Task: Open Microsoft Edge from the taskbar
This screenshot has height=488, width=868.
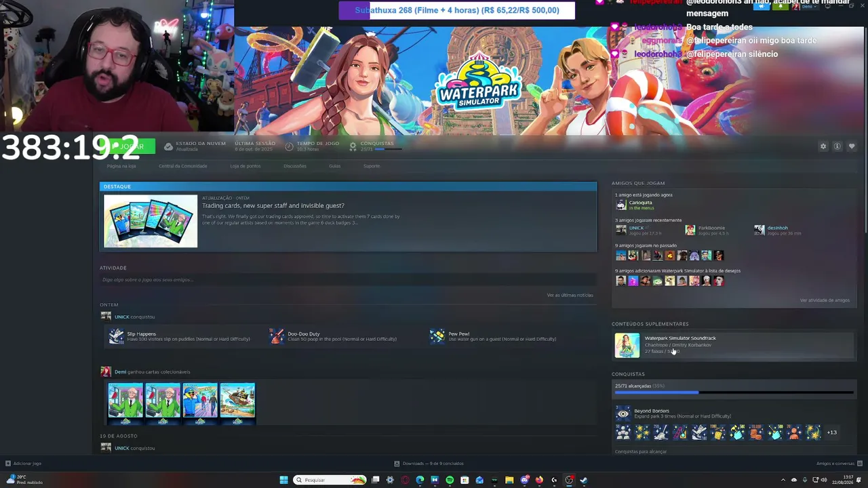Action: (420, 480)
